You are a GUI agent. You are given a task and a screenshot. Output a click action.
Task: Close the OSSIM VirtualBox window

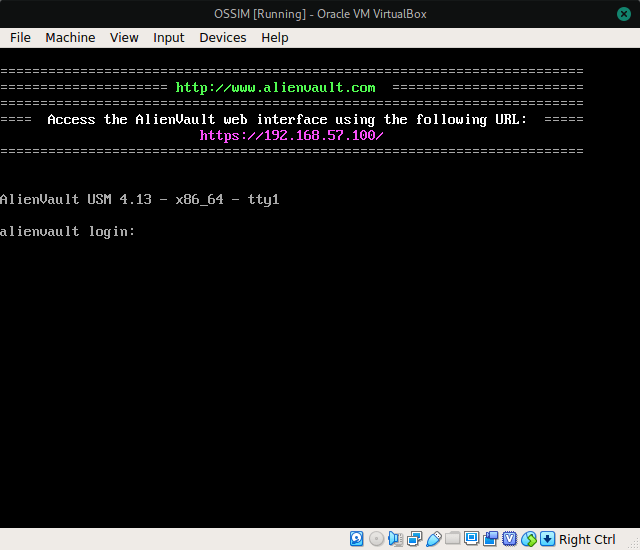click(624, 14)
